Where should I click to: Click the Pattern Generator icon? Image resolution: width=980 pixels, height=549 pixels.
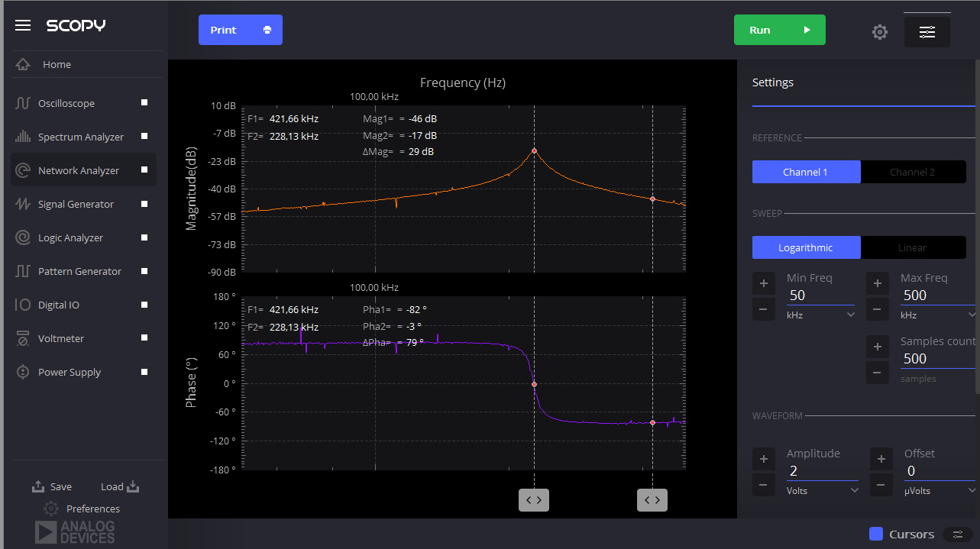point(23,271)
